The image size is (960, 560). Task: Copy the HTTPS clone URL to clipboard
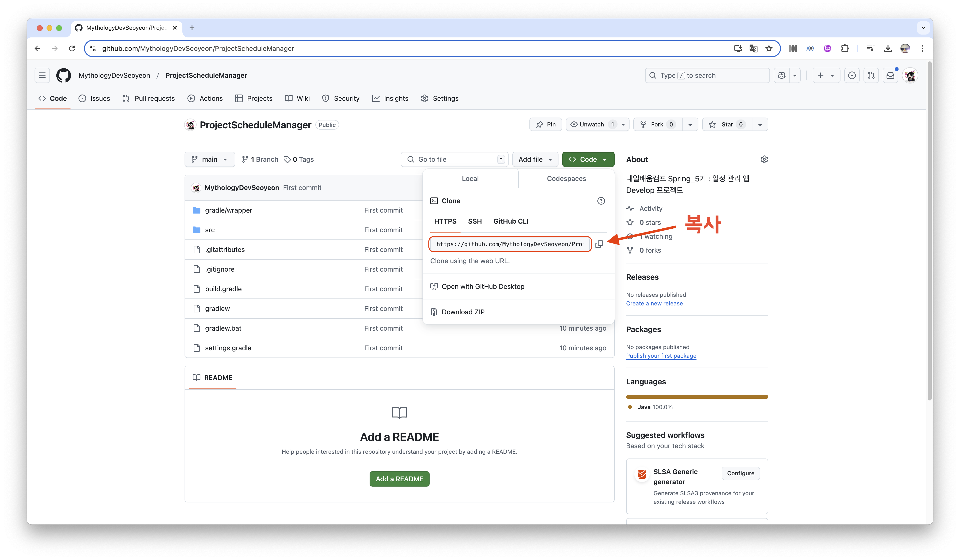599,244
